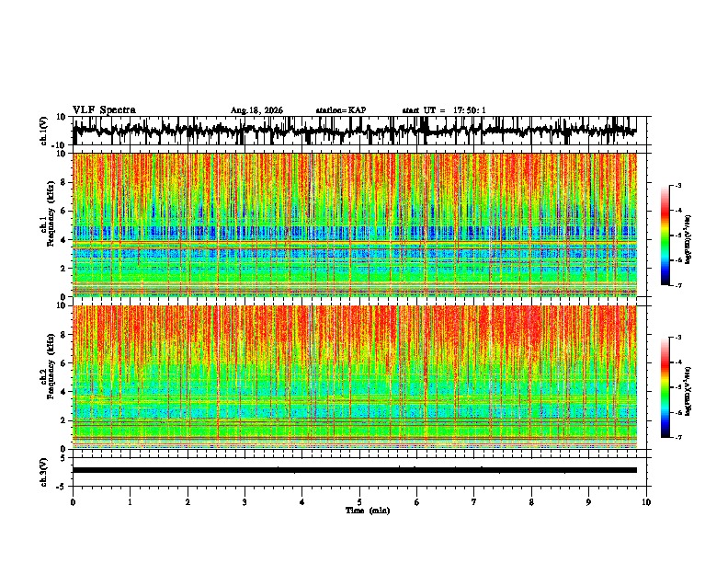Click the VLF Spectra title text

(x=104, y=110)
